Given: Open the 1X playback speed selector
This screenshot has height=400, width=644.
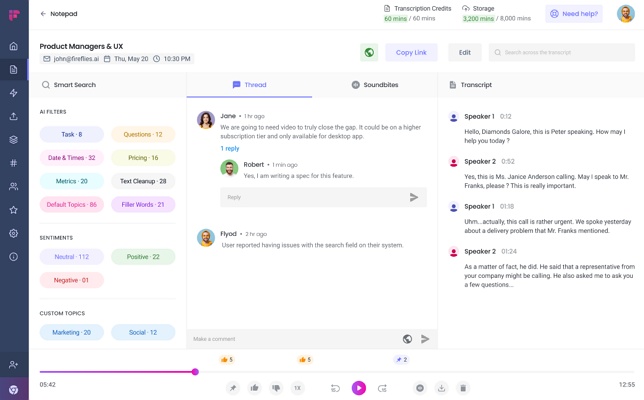Looking at the screenshot, I should 297,388.
